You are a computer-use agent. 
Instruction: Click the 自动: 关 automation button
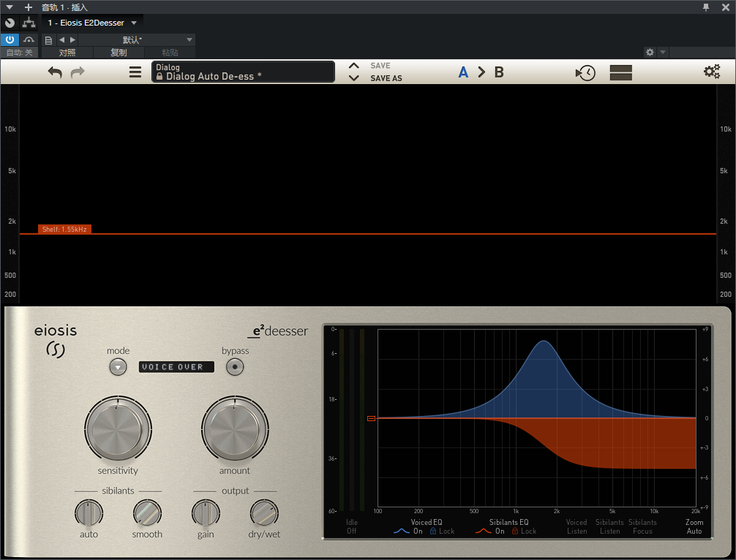click(19, 53)
